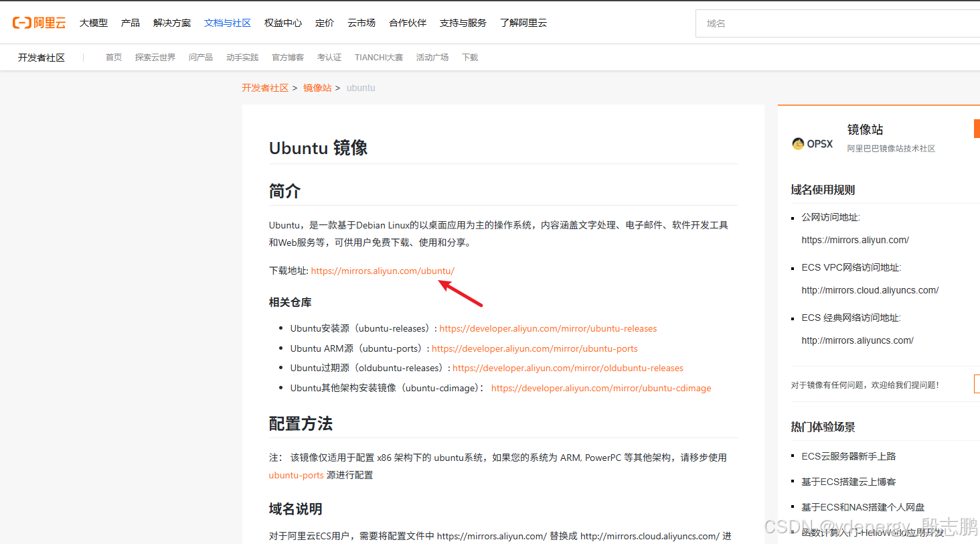Select the 下载 tab
The image size is (980, 544).
pyautogui.click(x=470, y=58)
